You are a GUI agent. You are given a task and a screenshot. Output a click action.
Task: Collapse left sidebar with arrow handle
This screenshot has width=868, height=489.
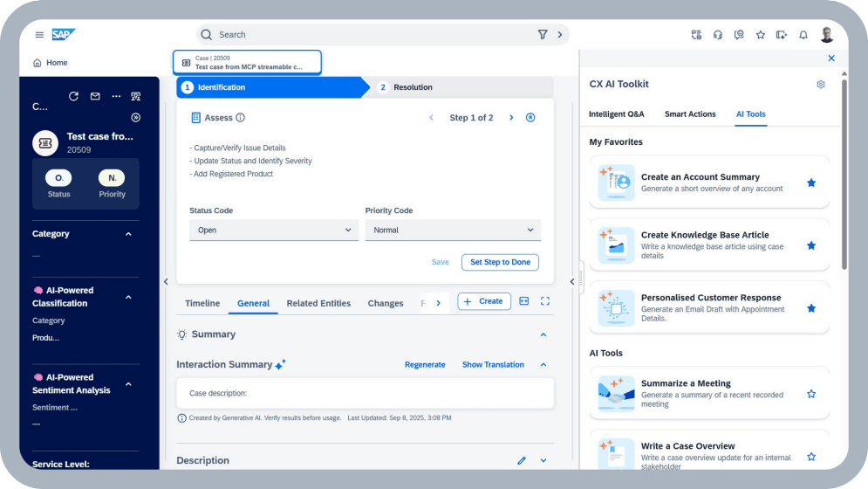click(166, 282)
